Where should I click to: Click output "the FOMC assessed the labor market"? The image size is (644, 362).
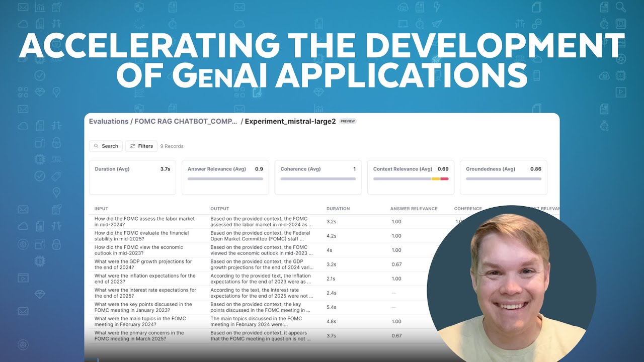pyautogui.click(x=262, y=222)
